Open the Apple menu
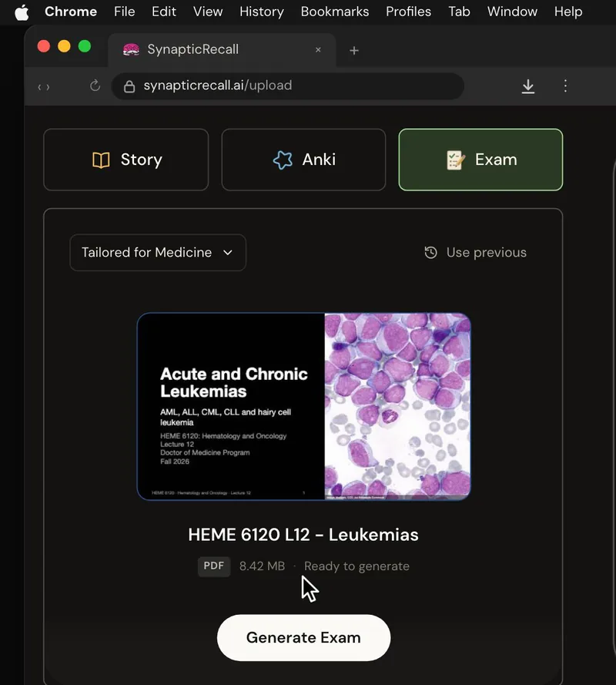The height and width of the screenshot is (685, 616). pyautogui.click(x=22, y=12)
